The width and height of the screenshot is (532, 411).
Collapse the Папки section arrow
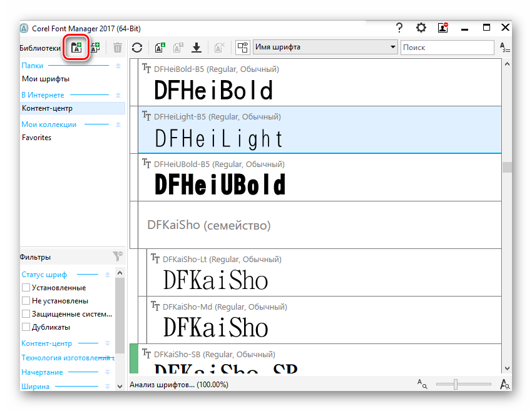(118, 66)
